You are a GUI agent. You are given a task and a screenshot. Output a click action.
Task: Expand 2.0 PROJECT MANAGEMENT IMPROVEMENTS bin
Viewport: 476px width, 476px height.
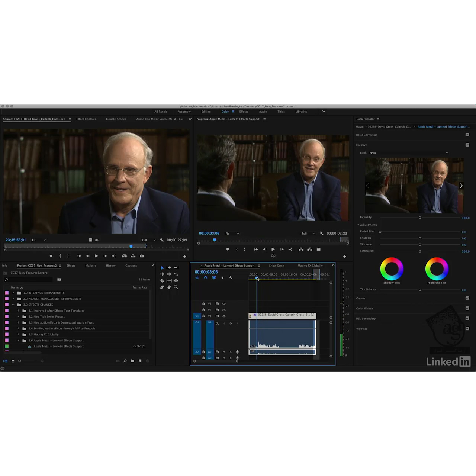click(x=13, y=299)
